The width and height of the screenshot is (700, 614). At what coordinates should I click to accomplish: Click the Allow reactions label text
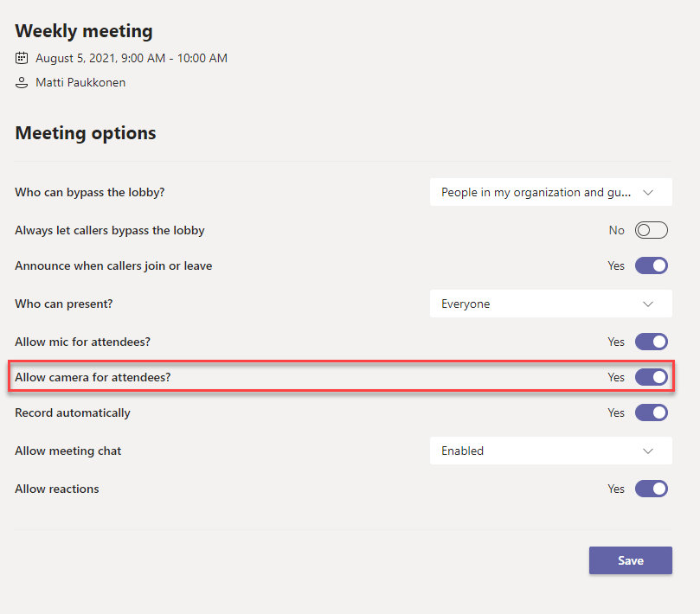(x=57, y=489)
